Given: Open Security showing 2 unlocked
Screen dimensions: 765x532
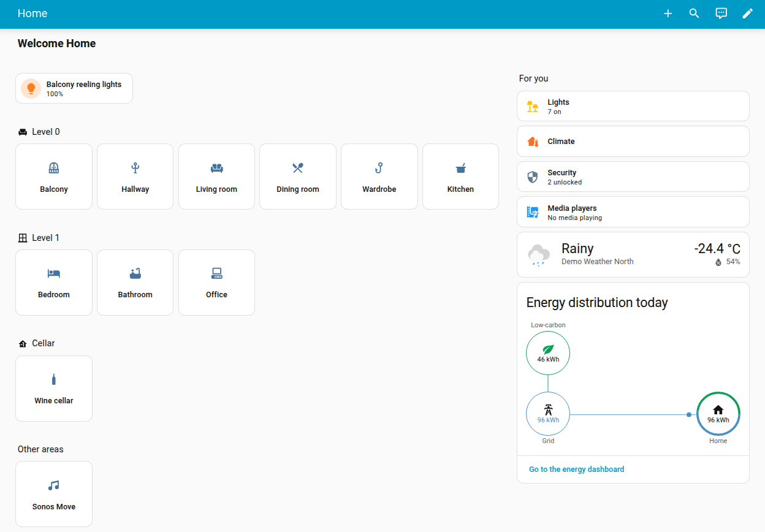Looking at the screenshot, I should click(x=633, y=177).
